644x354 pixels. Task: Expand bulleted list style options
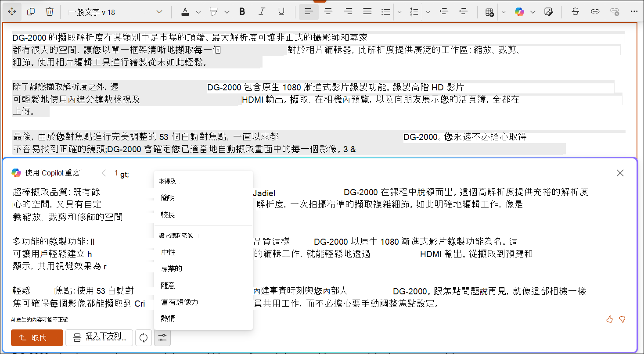(399, 12)
